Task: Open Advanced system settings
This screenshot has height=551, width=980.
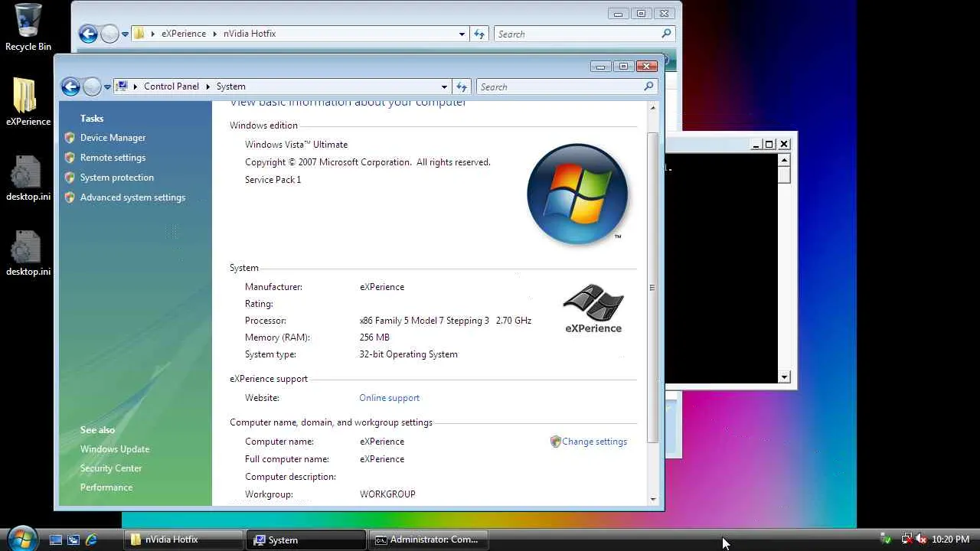Action: [x=132, y=197]
